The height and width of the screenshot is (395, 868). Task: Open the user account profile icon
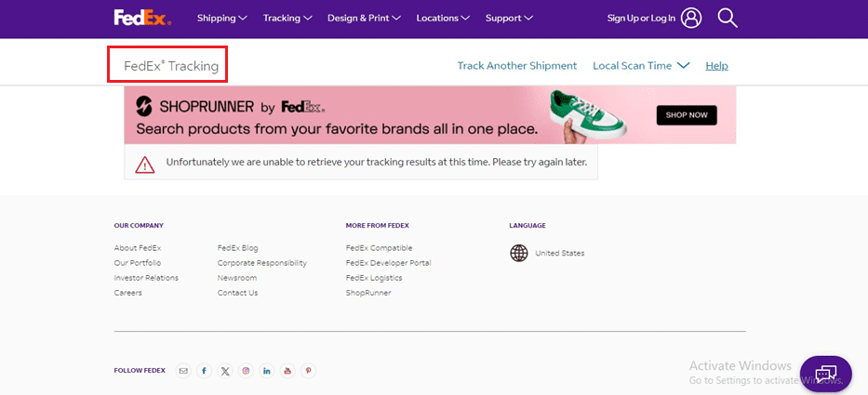coord(691,19)
